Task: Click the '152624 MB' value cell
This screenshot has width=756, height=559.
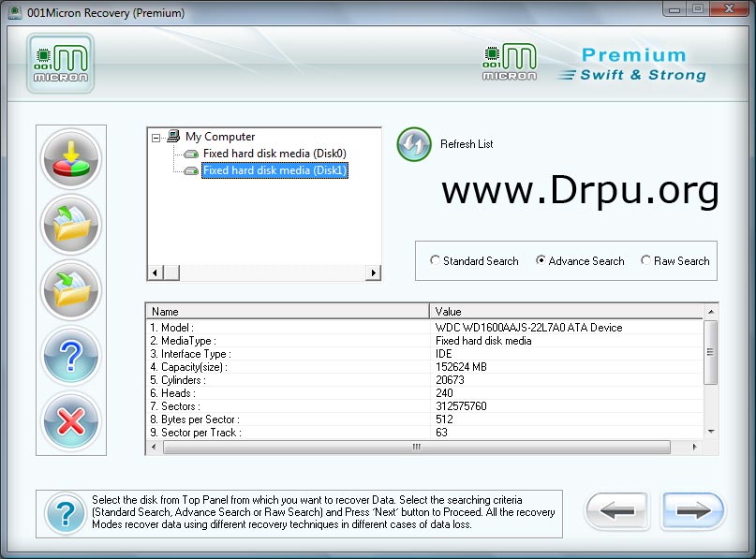Action: coord(461,367)
